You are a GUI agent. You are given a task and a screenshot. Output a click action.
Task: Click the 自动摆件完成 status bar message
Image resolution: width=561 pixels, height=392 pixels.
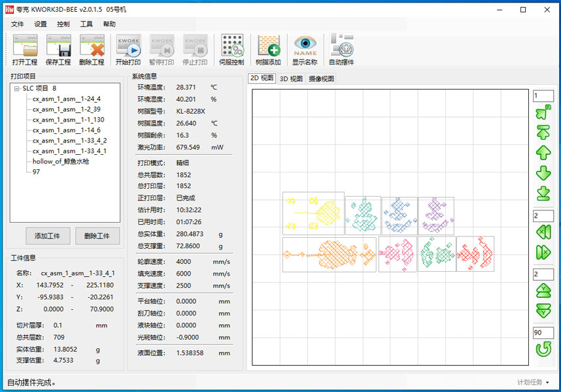(x=31, y=382)
